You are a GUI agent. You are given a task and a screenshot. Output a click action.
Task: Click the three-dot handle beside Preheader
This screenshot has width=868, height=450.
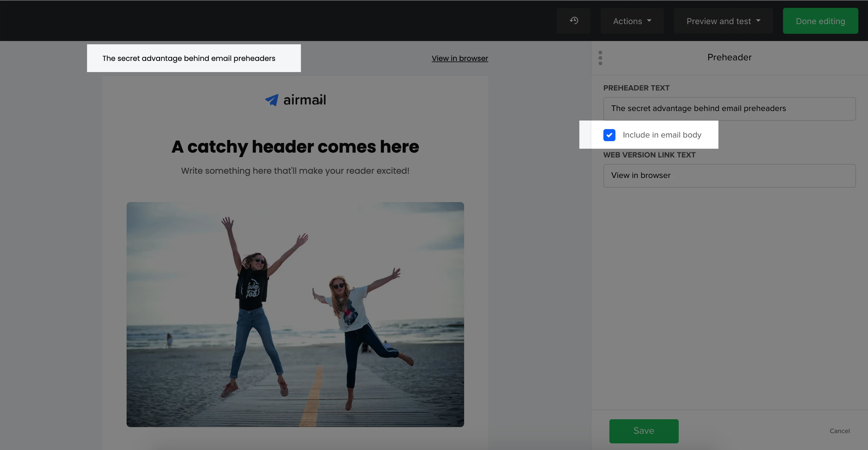click(x=600, y=58)
